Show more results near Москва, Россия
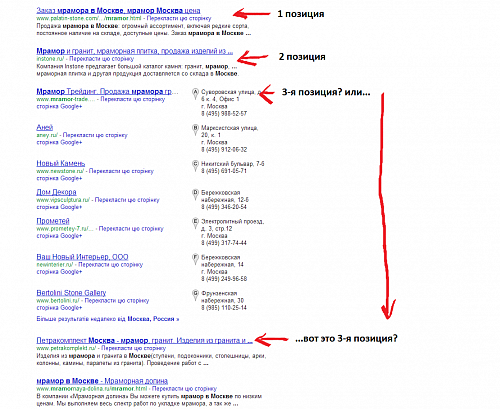Viewport: 500px width, 409px height. [108, 319]
